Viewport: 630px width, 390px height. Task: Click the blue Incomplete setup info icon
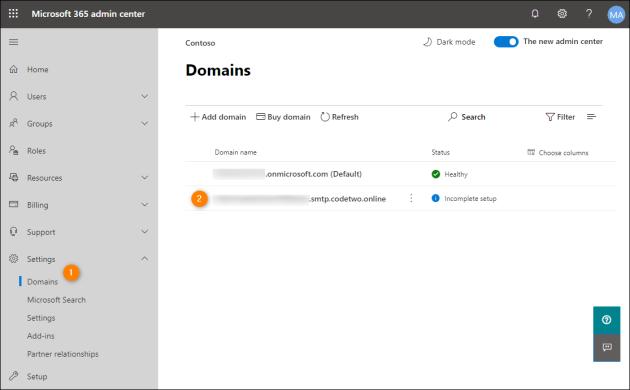[435, 198]
